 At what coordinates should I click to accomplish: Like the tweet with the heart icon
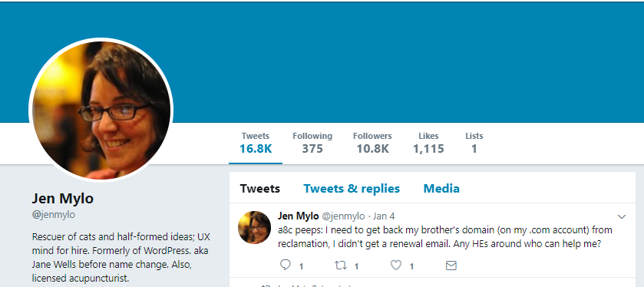[x=395, y=266]
